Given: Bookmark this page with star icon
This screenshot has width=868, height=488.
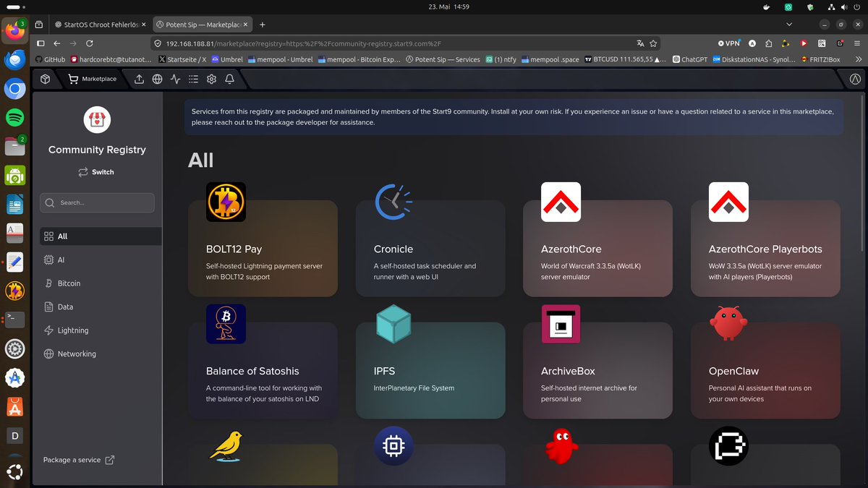Looking at the screenshot, I should click(x=653, y=43).
